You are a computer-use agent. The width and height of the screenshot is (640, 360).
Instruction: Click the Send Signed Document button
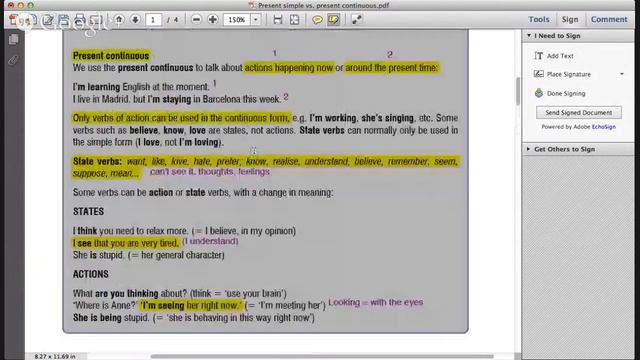(579, 113)
